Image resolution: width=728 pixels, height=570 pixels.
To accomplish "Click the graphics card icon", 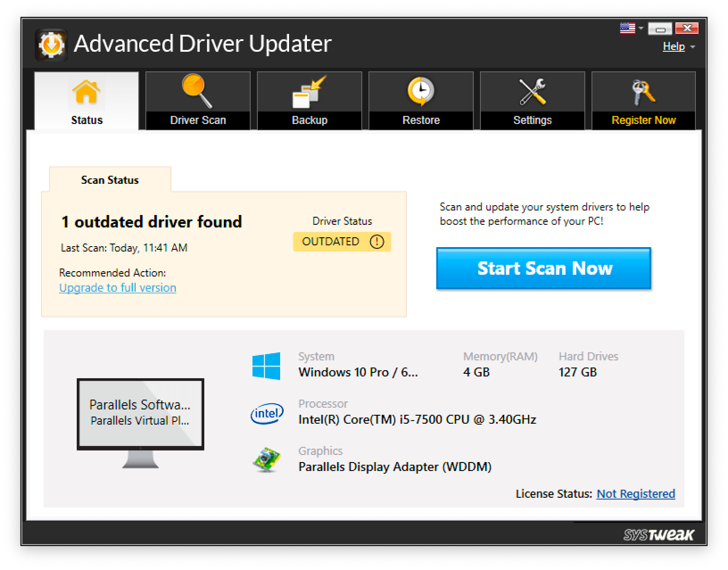I will [x=266, y=460].
